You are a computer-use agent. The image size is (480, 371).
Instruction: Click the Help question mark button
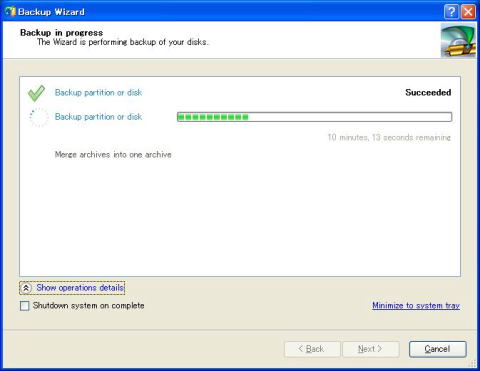pos(451,12)
